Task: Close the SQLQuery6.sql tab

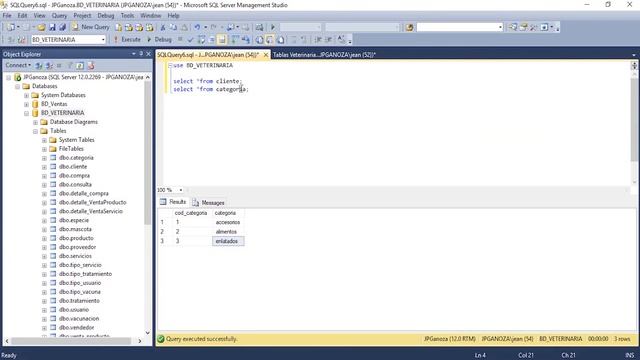Action: (x=266, y=55)
